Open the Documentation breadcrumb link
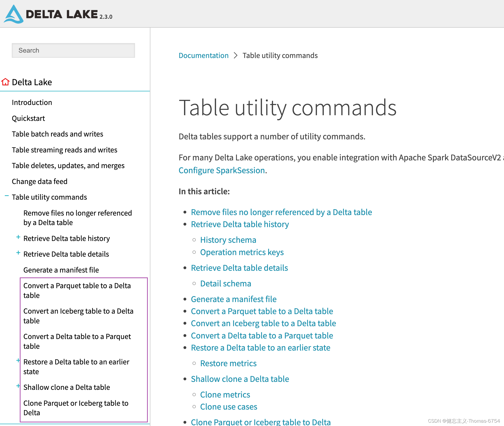504x426 pixels. [x=203, y=55]
